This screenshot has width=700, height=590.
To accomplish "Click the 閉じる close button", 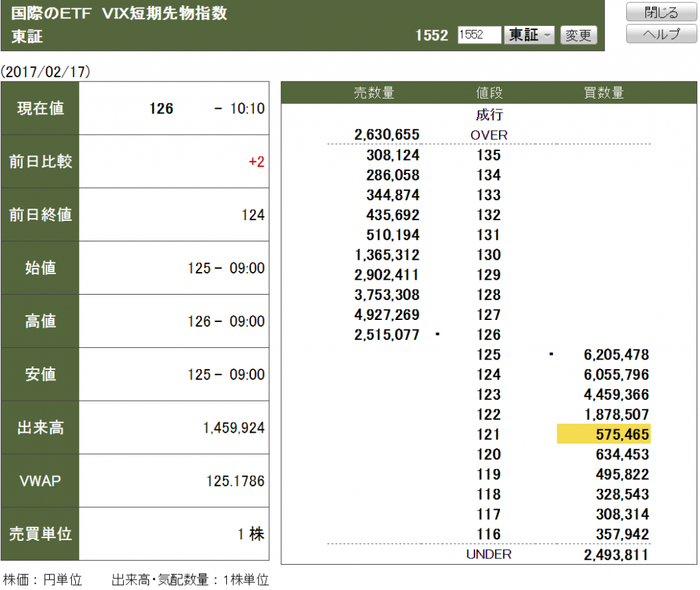I will click(661, 12).
